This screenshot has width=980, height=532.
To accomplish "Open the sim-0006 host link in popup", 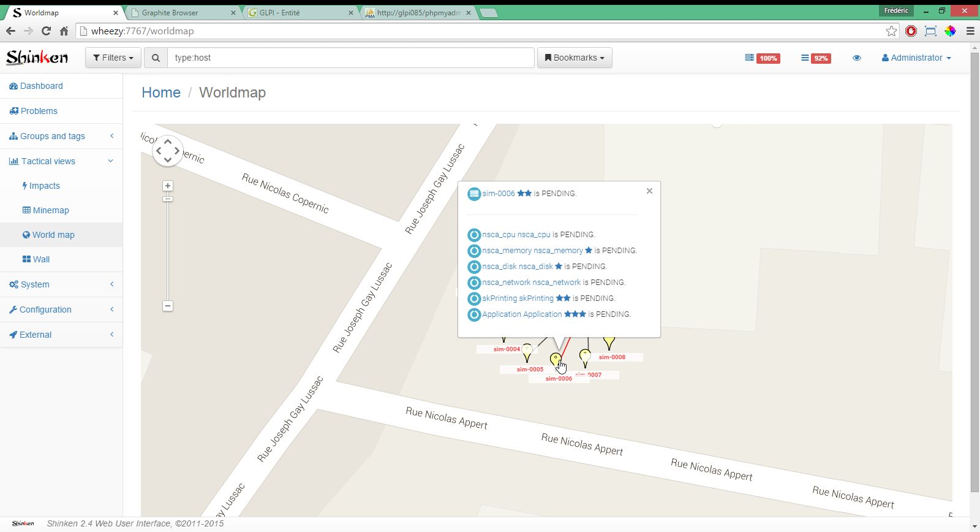I will [499, 194].
